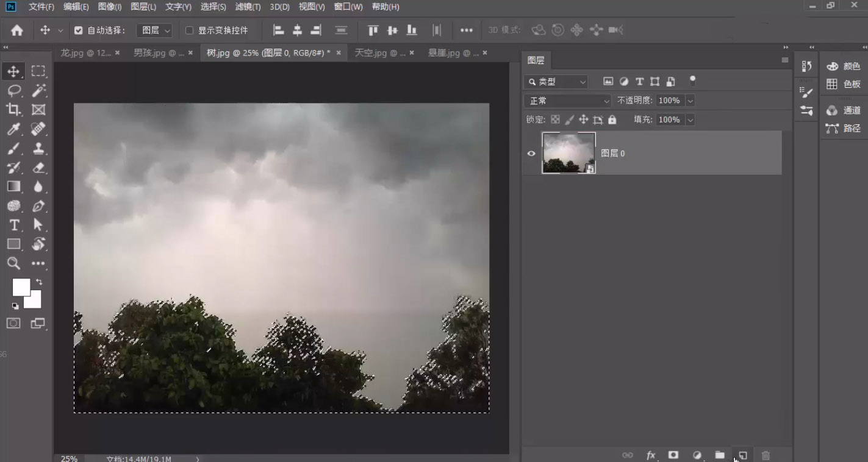
Task: Open the 窗口(W) menu
Action: point(348,7)
